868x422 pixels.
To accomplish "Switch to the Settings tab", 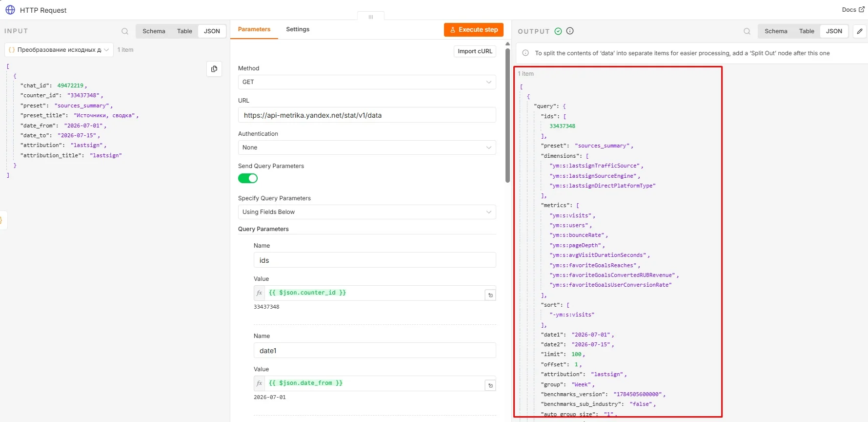I will [298, 29].
